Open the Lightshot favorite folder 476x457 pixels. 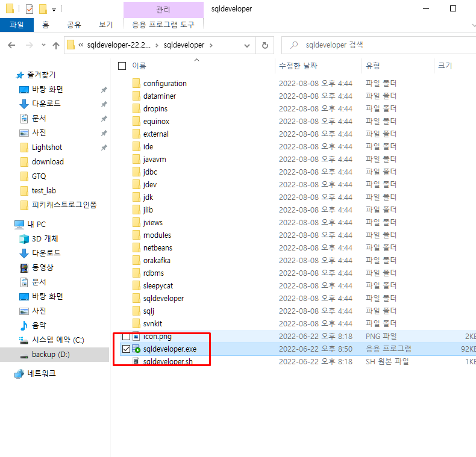(x=47, y=148)
